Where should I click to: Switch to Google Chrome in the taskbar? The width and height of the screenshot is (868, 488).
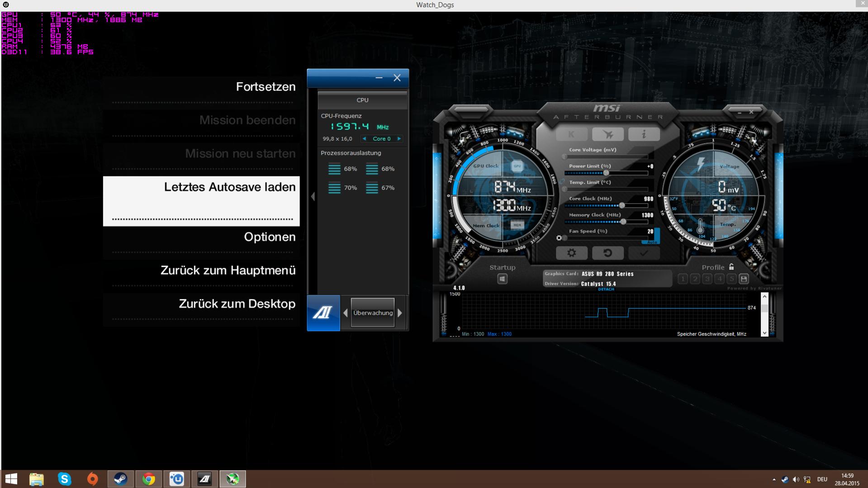149,479
